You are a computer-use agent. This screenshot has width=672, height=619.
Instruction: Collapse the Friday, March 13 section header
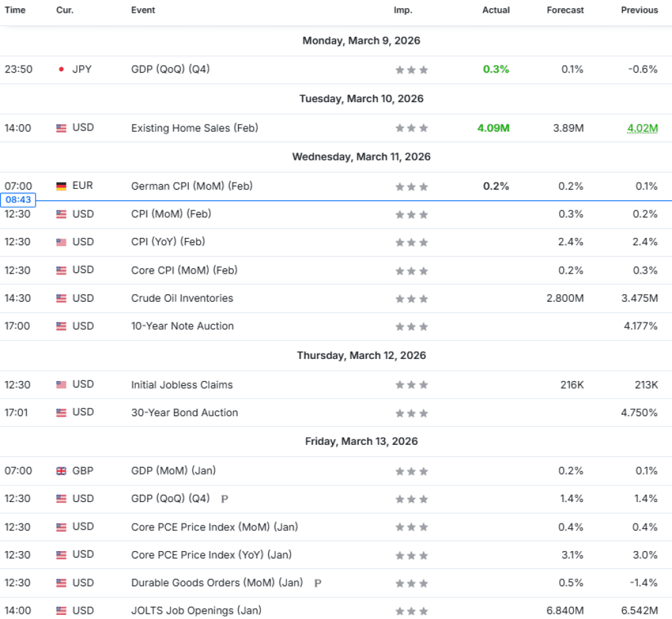click(362, 442)
